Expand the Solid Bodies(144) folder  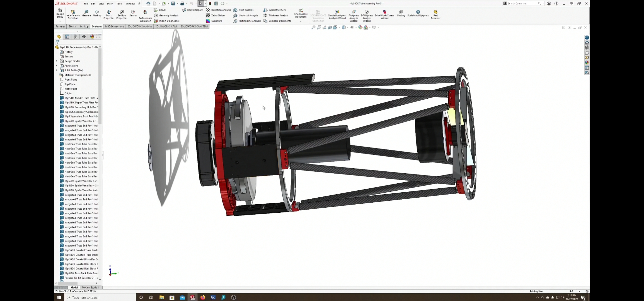[57, 70]
